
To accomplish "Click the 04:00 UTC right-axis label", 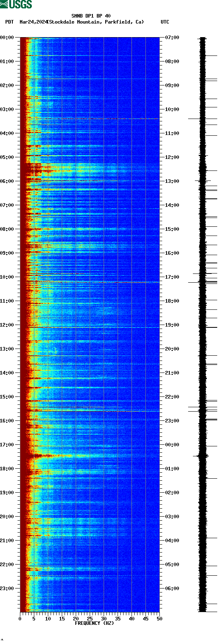I will click(172, 541).
